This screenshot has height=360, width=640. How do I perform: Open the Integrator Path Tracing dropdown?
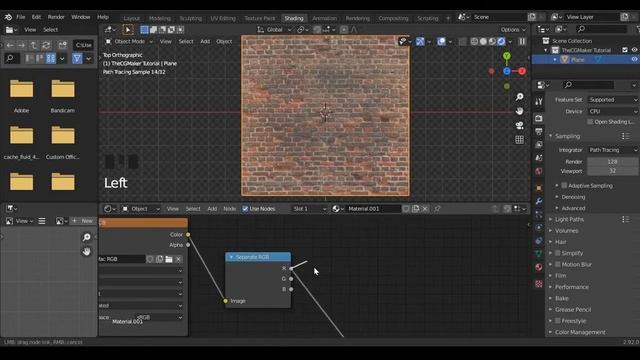click(613, 150)
